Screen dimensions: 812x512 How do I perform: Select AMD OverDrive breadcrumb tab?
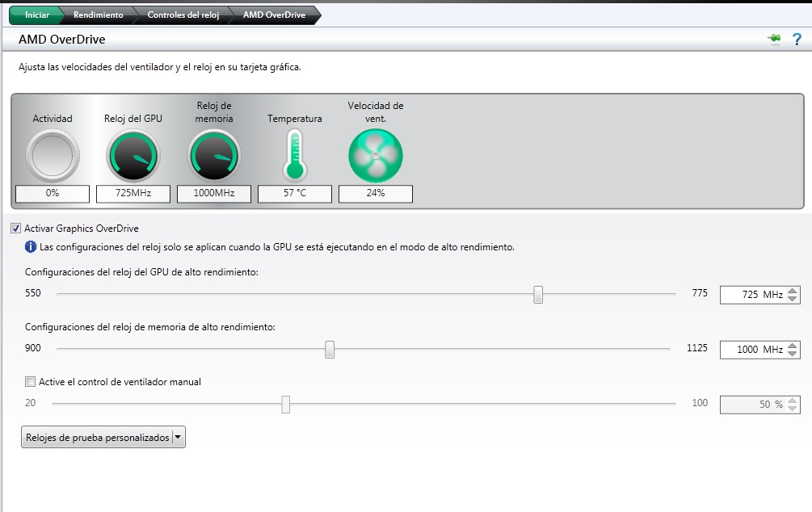[x=275, y=15]
